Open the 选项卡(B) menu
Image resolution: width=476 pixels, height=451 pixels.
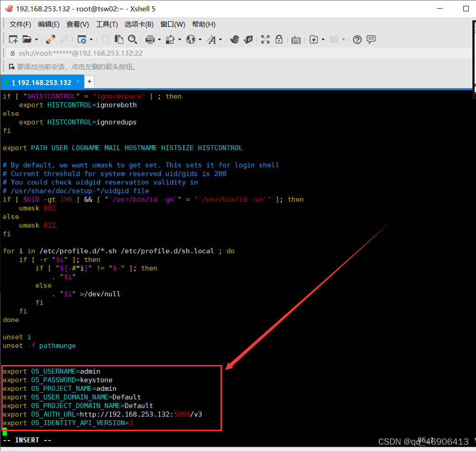pyautogui.click(x=139, y=24)
